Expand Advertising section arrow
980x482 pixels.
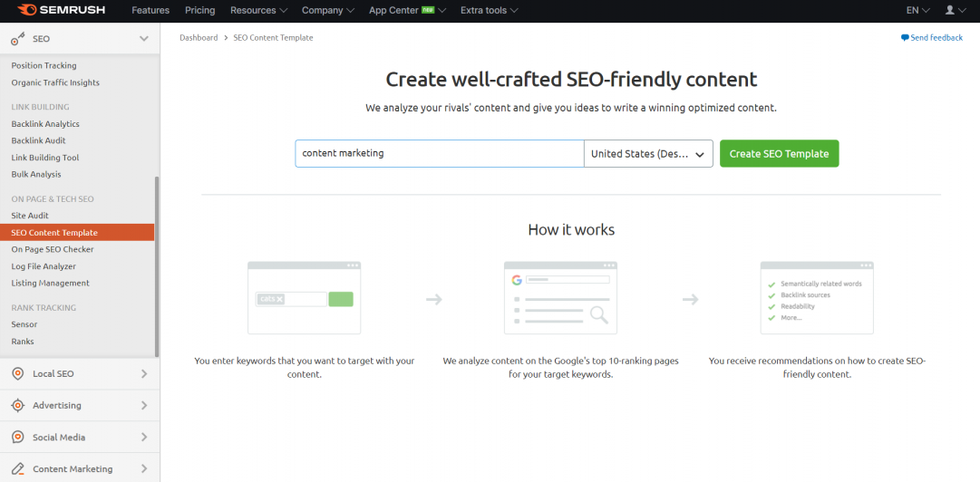(144, 405)
